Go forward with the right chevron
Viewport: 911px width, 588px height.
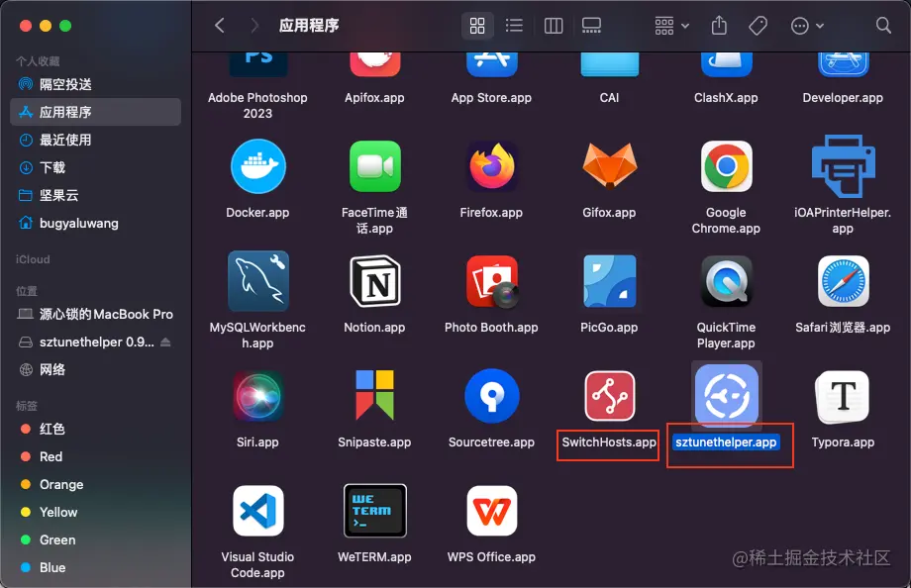(253, 26)
